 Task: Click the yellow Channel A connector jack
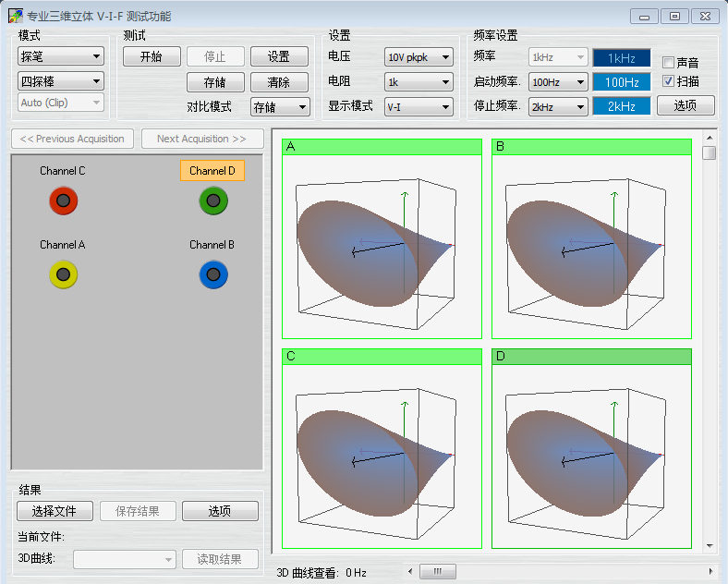63,274
